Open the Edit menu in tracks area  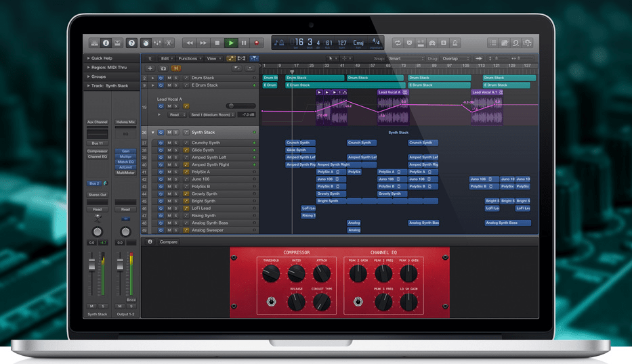click(166, 59)
